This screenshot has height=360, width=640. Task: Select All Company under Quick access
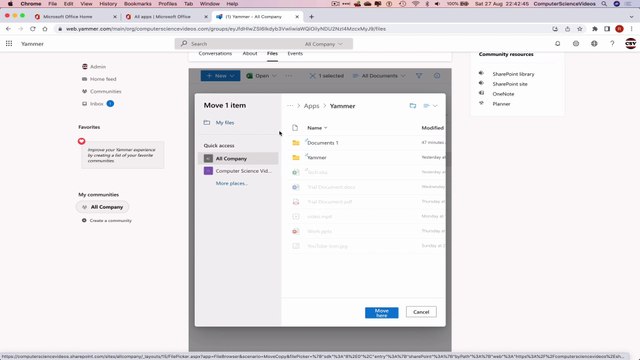238,158
